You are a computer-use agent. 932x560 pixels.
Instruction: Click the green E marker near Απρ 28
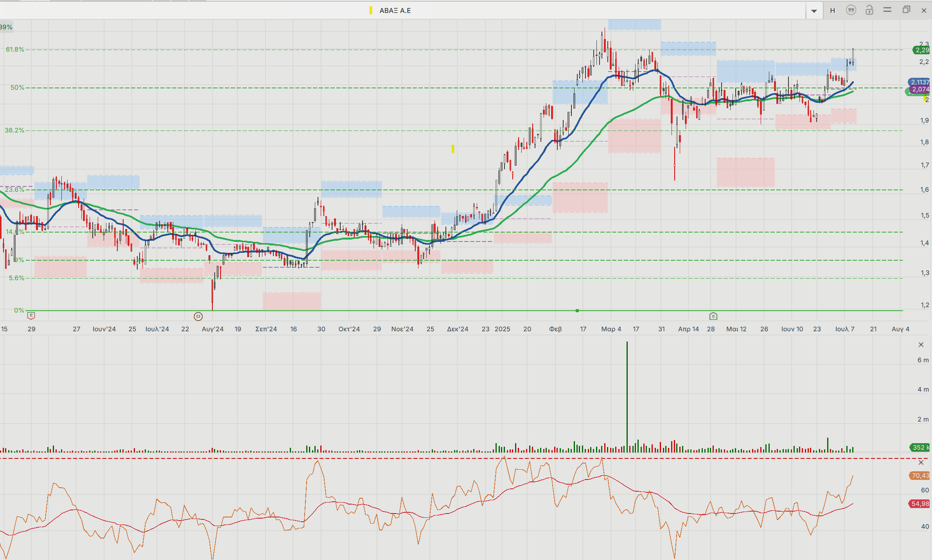713,316
